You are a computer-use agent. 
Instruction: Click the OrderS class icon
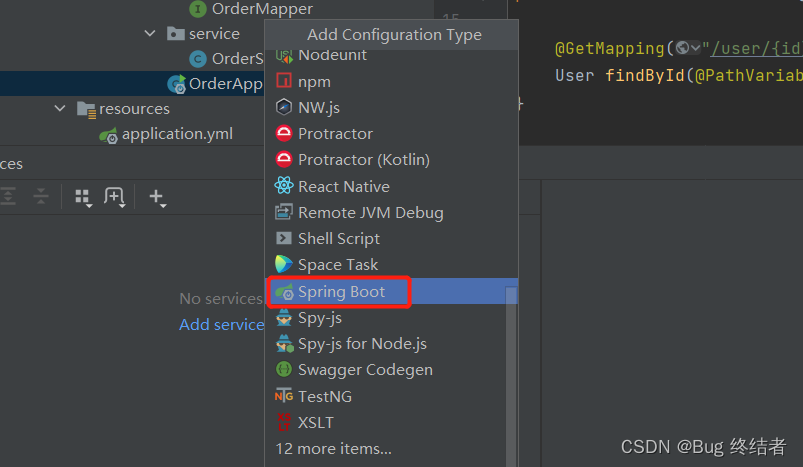198,59
